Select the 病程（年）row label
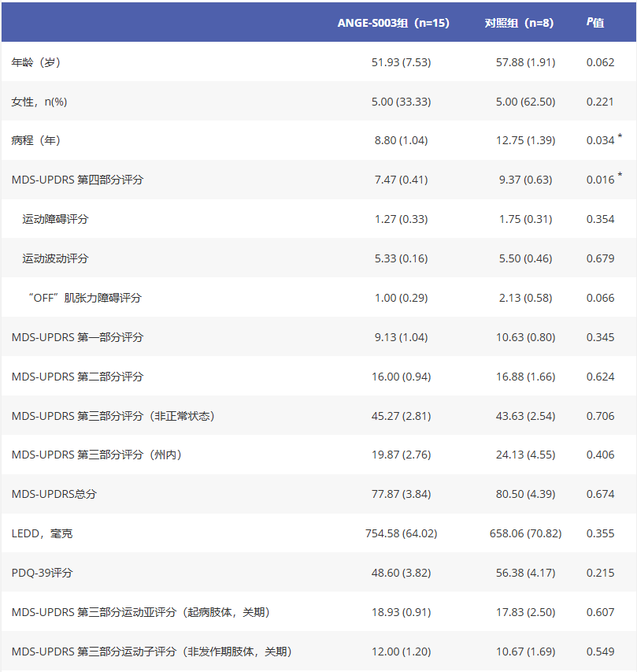 click(36, 140)
